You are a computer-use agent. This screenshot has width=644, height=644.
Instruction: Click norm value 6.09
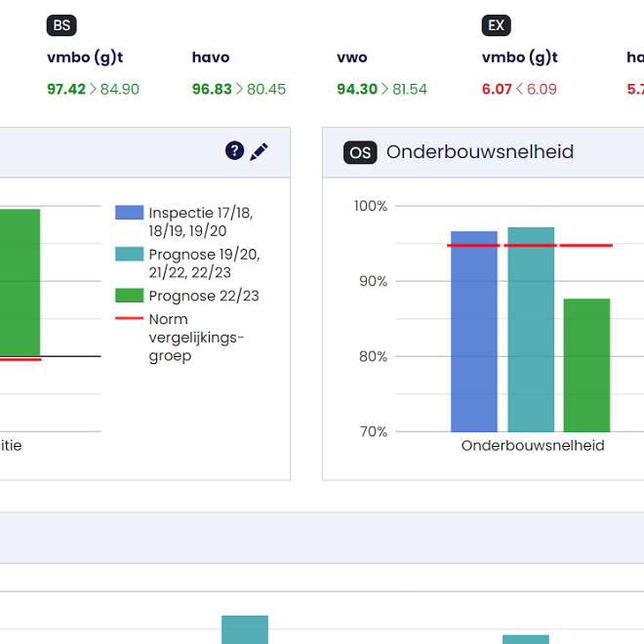pos(542,89)
